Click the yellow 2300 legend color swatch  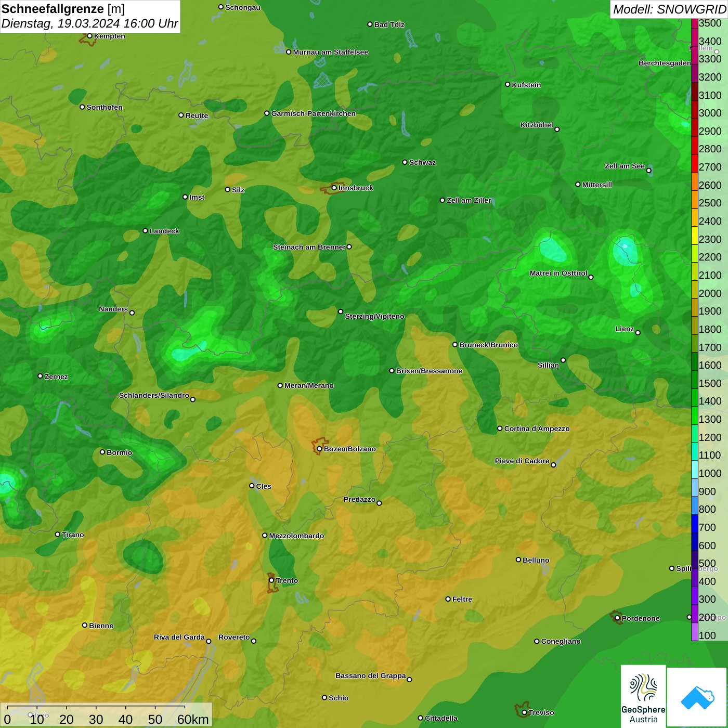(695, 236)
